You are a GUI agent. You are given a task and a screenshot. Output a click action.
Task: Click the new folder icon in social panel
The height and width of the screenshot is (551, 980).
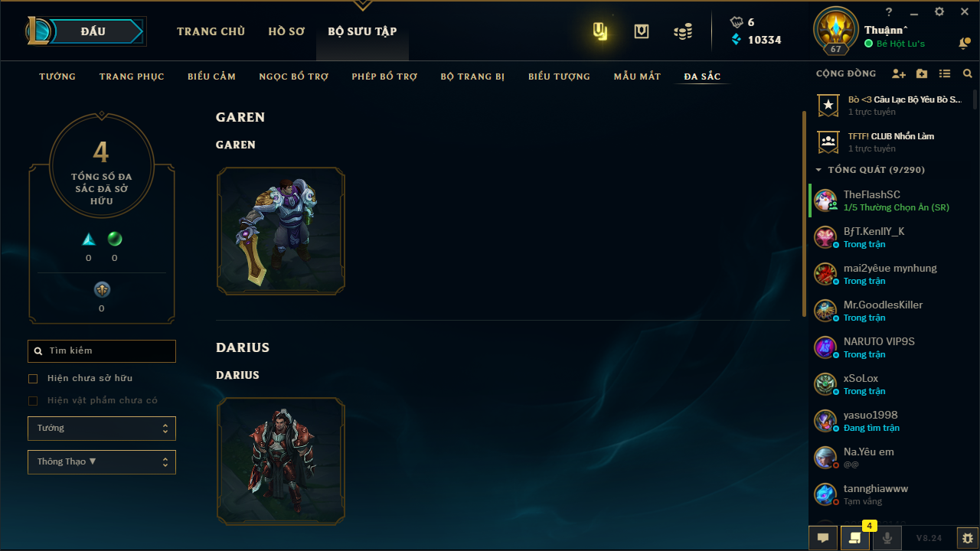922,73
